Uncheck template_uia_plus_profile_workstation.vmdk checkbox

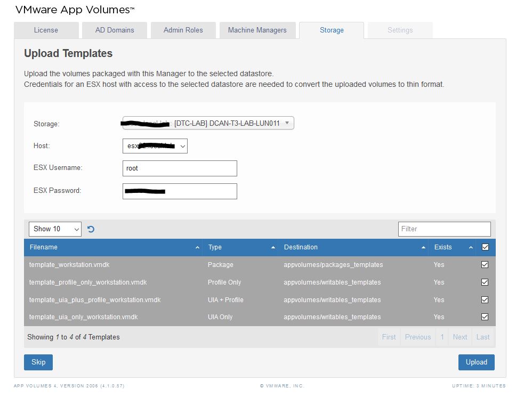(485, 300)
